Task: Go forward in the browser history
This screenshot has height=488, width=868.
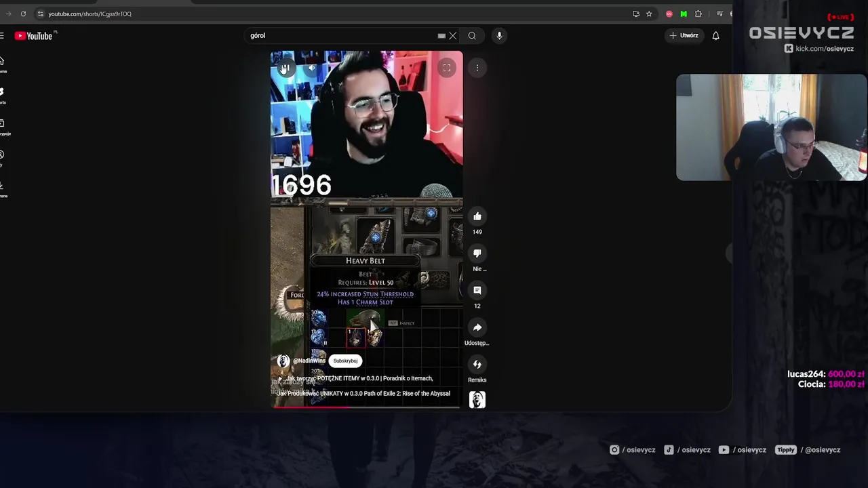Action: pyautogui.click(x=8, y=14)
